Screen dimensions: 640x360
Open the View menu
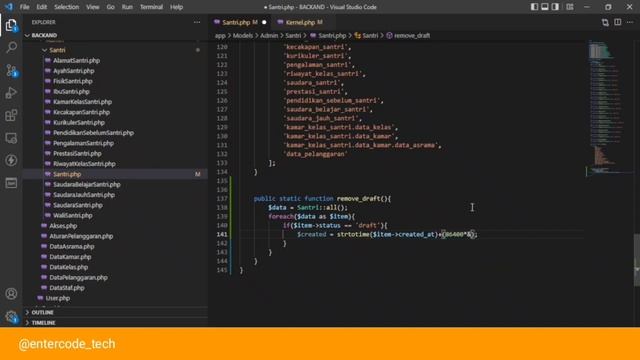click(93, 7)
